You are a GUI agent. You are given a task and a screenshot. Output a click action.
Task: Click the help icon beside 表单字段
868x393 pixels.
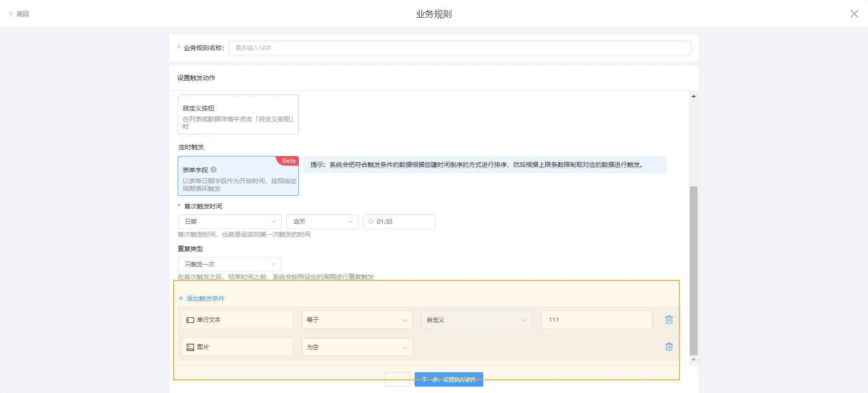click(214, 170)
